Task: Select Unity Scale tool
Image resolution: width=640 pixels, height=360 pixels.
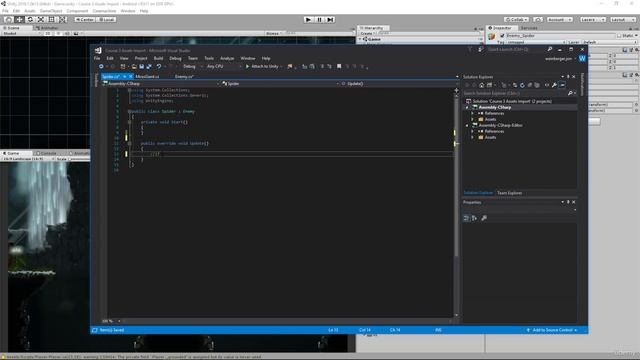Action: 41,20
